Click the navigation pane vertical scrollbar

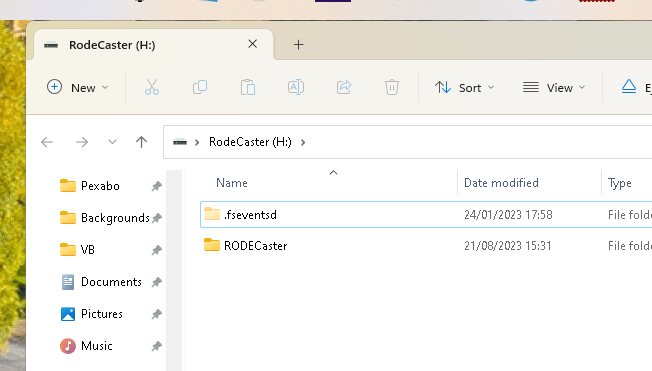pyautogui.click(x=174, y=270)
